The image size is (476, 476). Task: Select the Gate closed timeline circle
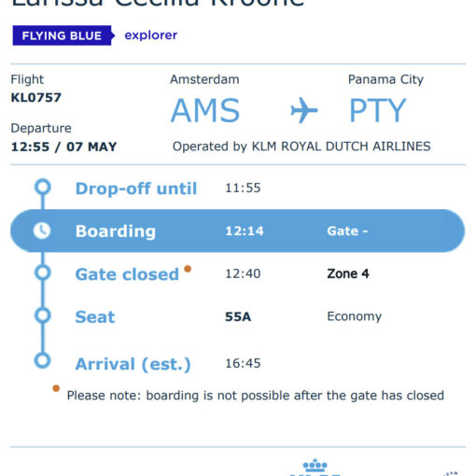tap(43, 273)
